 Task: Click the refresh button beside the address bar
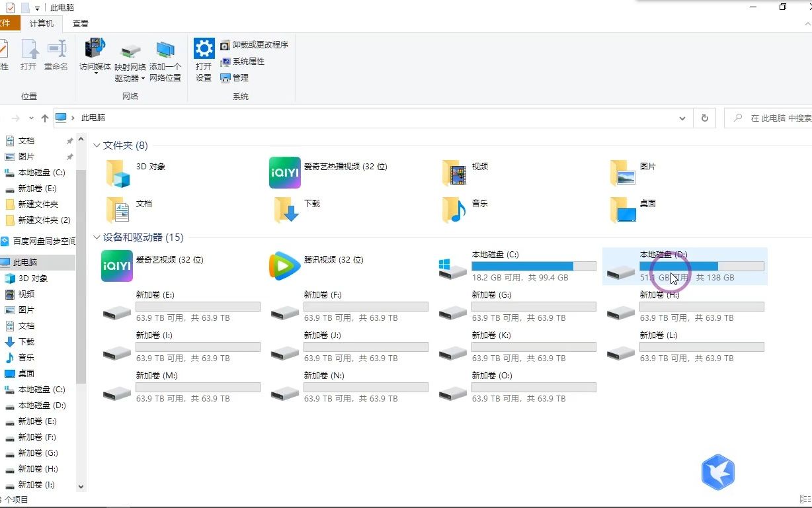pos(704,118)
